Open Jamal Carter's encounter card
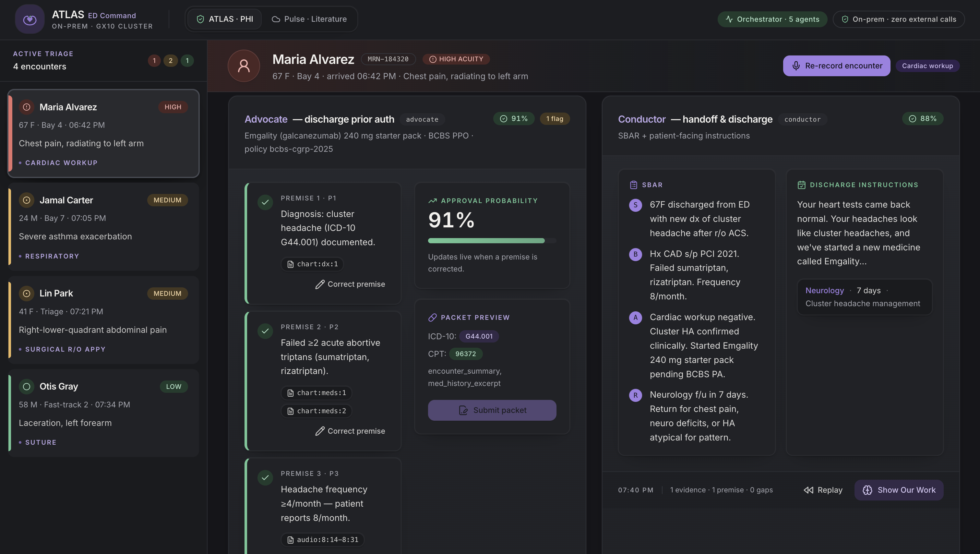The width and height of the screenshot is (980, 554). pos(103,227)
